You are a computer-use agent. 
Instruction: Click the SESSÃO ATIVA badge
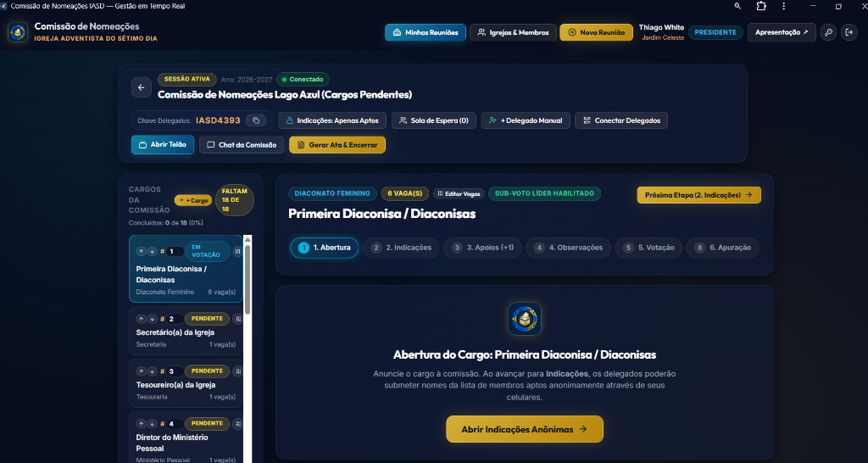(187, 79)
